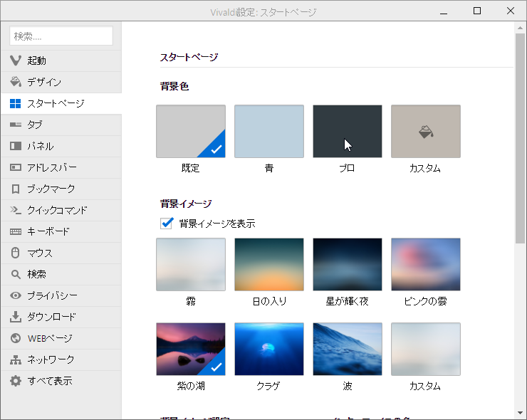Click the ダウンロード download icon
527x420 pixels.
tap(16, 317)
